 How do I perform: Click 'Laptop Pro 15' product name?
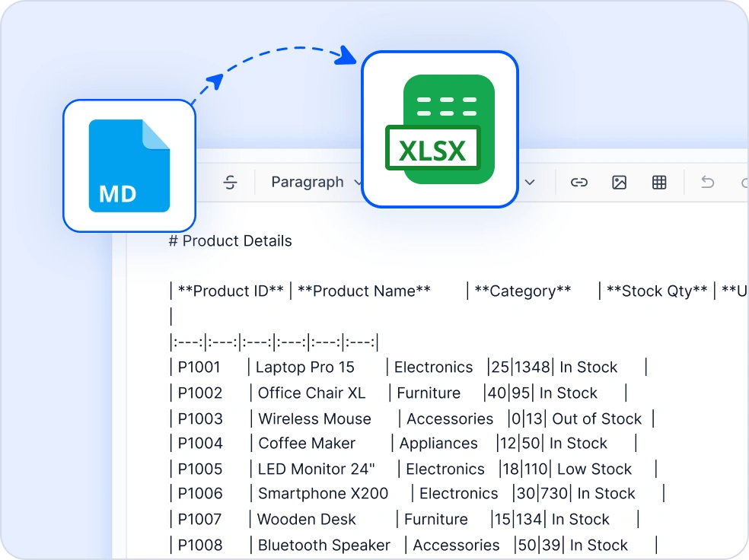[304, 367]
